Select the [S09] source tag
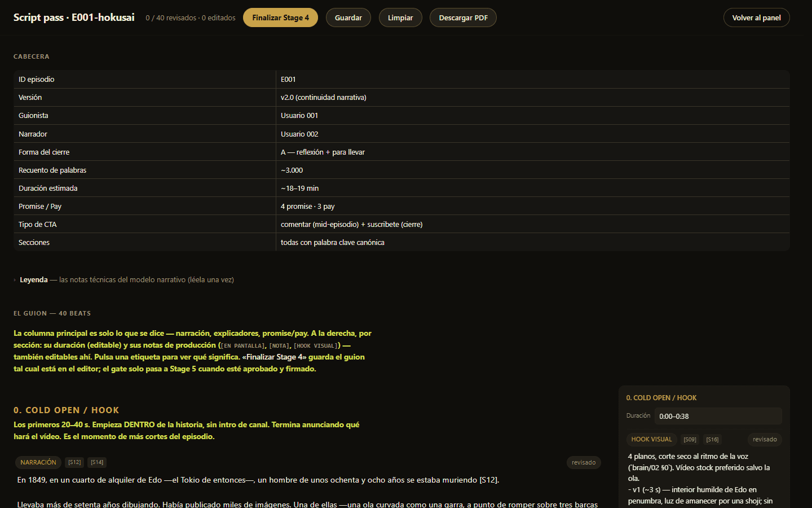812x508 pixels. 690,439
